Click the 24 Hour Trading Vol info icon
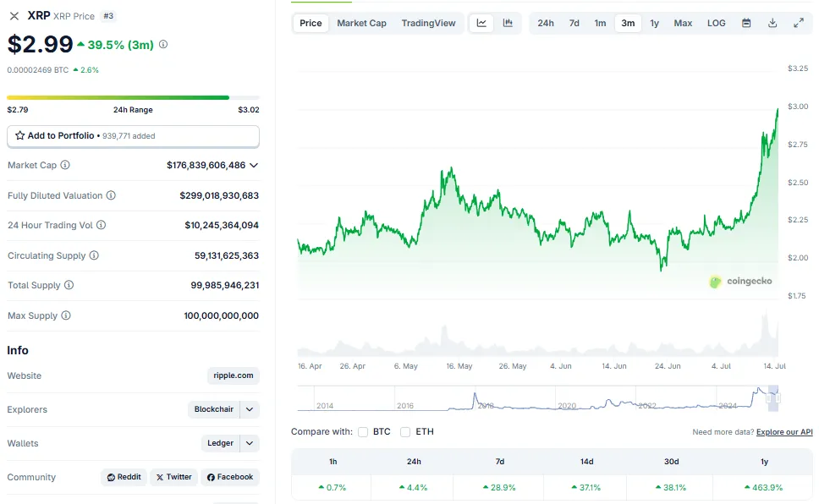The height and width of the screenshot is (504, 819). coord(102,225)
